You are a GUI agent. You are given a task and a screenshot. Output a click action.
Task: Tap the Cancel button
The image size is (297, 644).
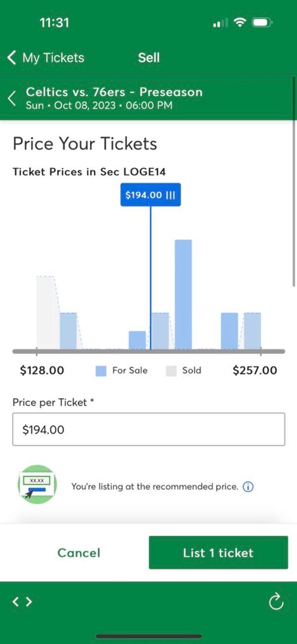click(x=78, y=552)
